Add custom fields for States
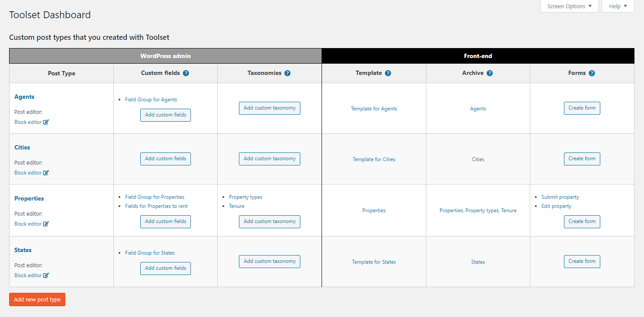644x317 pixels. pos(165,268)
